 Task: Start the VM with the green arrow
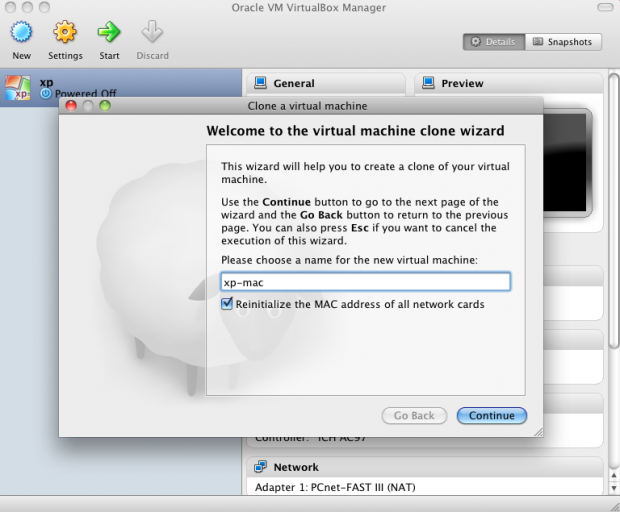[109, 32]
